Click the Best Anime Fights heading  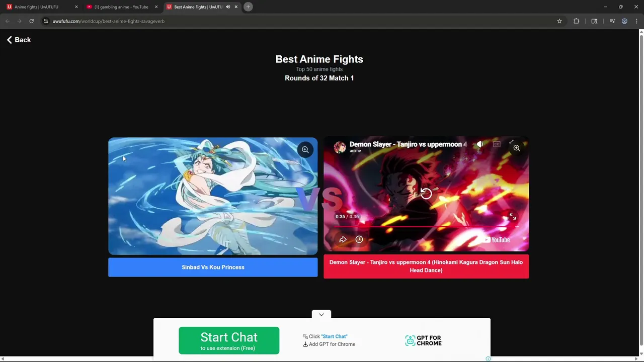[319, 59]
